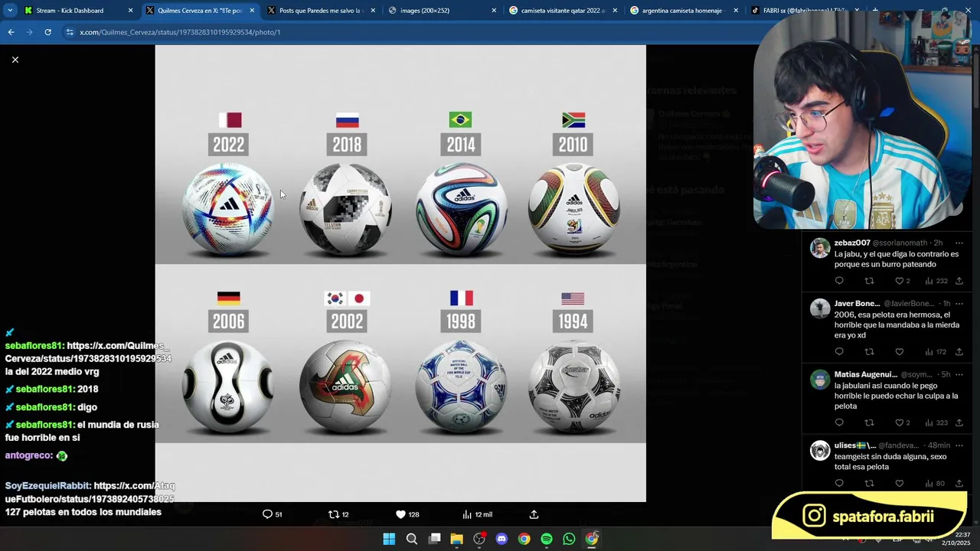Click antogreco username in chat overlay
Image resolution: width=980 pixels, height=551 pixels.
[29, 455]
